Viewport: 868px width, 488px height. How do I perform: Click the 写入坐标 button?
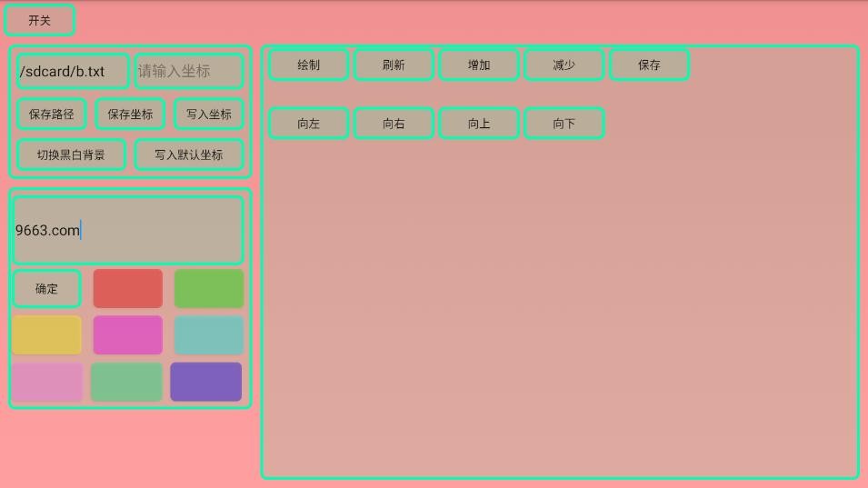209,115
